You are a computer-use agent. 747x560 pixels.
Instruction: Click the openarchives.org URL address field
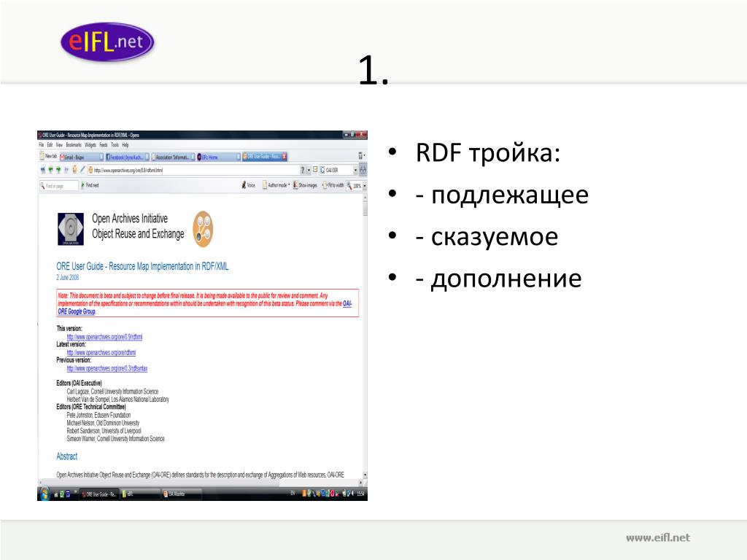193,170
